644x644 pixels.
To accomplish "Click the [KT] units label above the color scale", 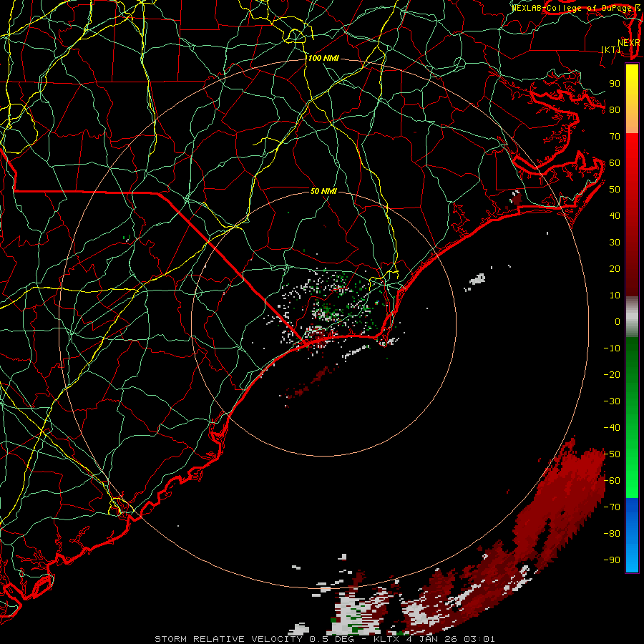I will coord(611,49).
